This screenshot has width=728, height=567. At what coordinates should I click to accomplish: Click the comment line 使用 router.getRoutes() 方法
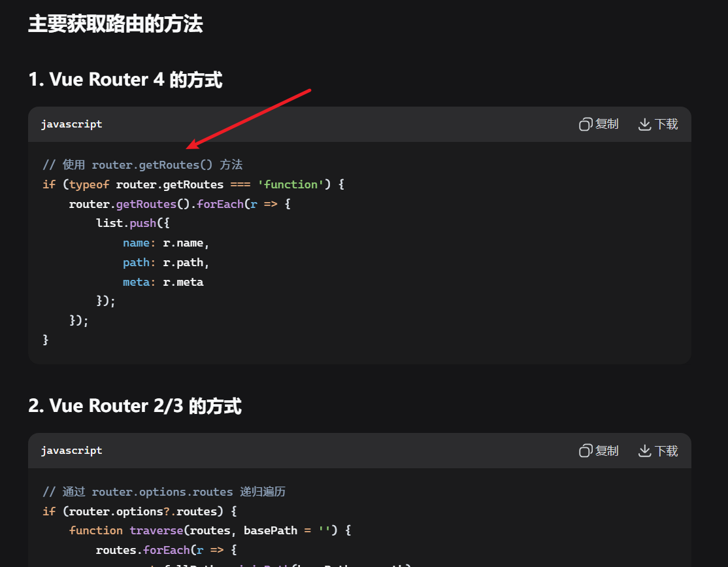pos(142,165)
